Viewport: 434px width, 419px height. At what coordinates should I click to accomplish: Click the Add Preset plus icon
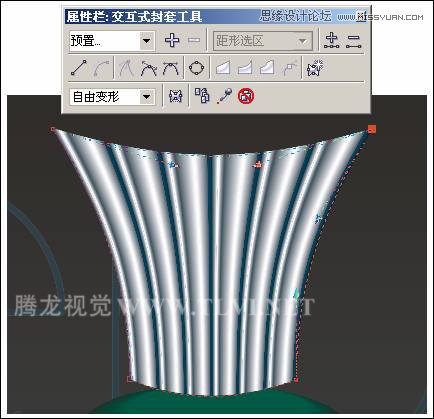point(172,40)
